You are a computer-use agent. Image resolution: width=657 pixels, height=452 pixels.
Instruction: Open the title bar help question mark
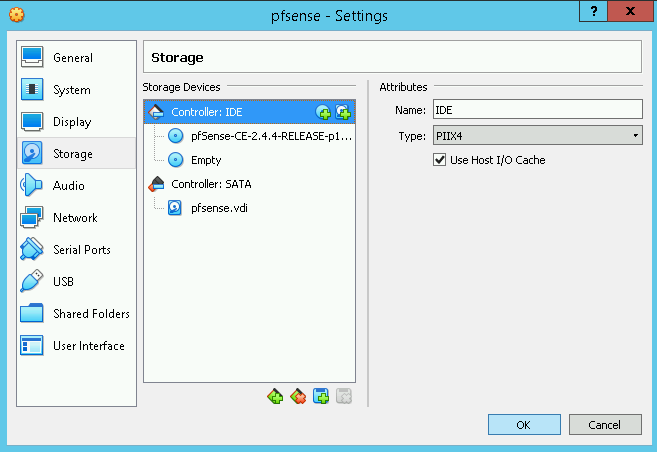[x=594, y=11]
